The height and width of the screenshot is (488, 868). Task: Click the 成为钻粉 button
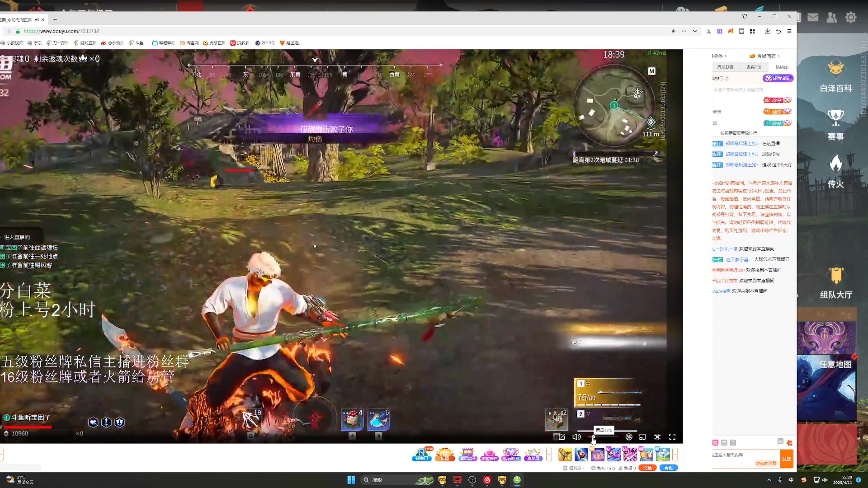(778, 78)
